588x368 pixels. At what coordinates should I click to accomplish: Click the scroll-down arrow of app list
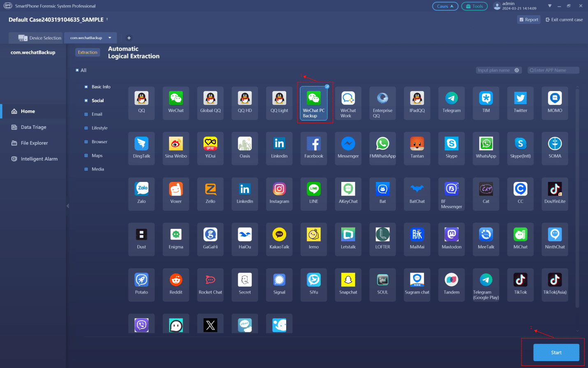577,331
